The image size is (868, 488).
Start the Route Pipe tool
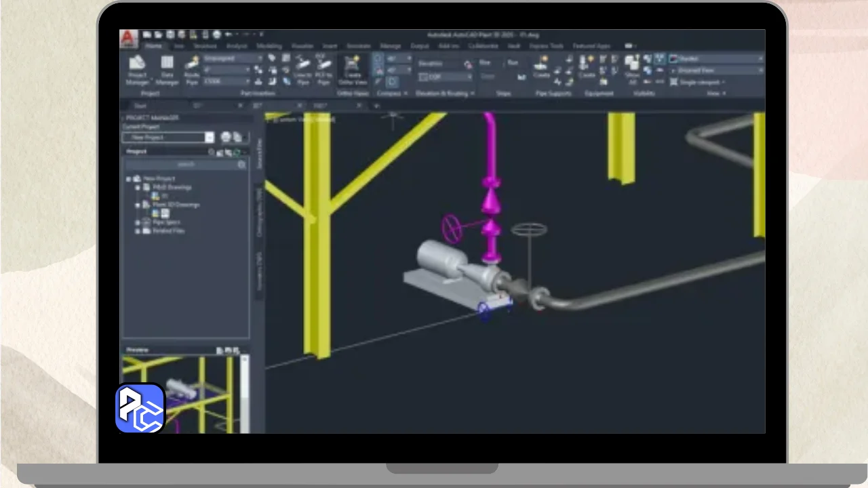[192, 70]
